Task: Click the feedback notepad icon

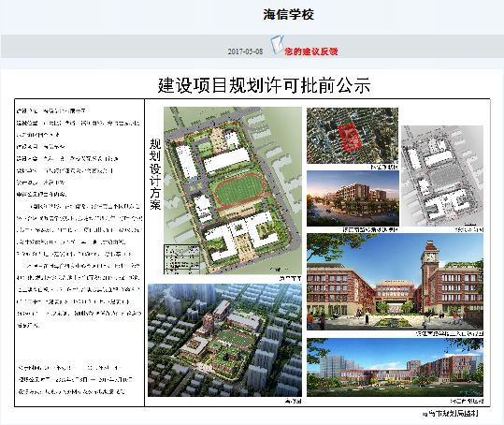Action: (x=278, y=44)
